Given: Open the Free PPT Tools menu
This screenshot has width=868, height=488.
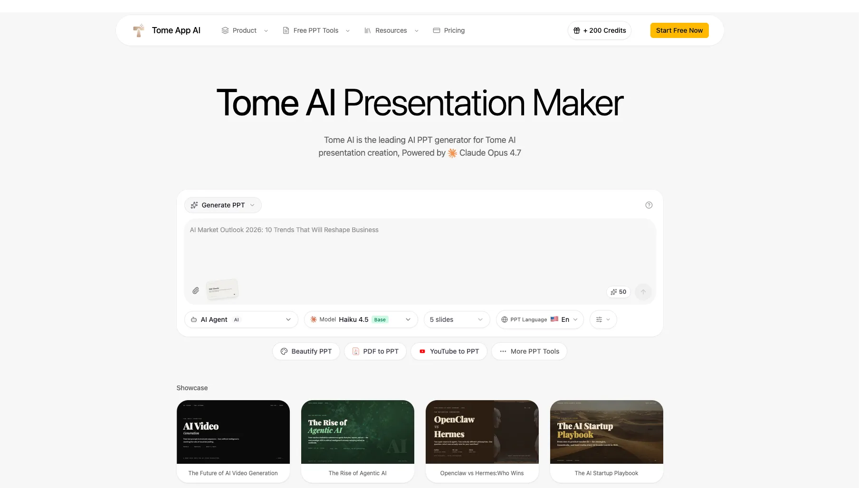Looking at the screenshot, I should 316,30.
